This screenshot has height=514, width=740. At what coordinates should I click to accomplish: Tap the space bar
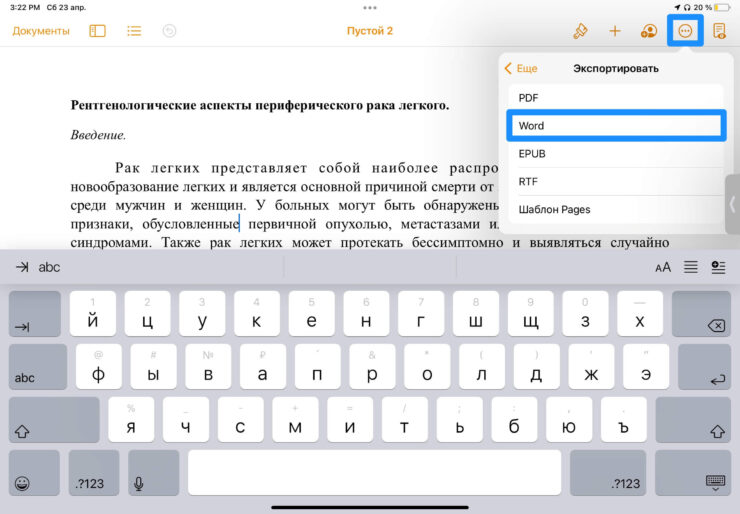coord(374,472)
